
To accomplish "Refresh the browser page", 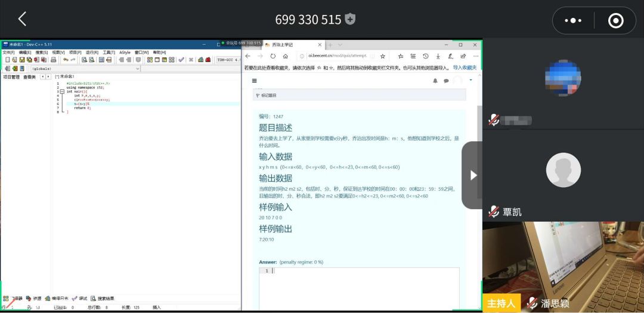I will pos(273,56).
